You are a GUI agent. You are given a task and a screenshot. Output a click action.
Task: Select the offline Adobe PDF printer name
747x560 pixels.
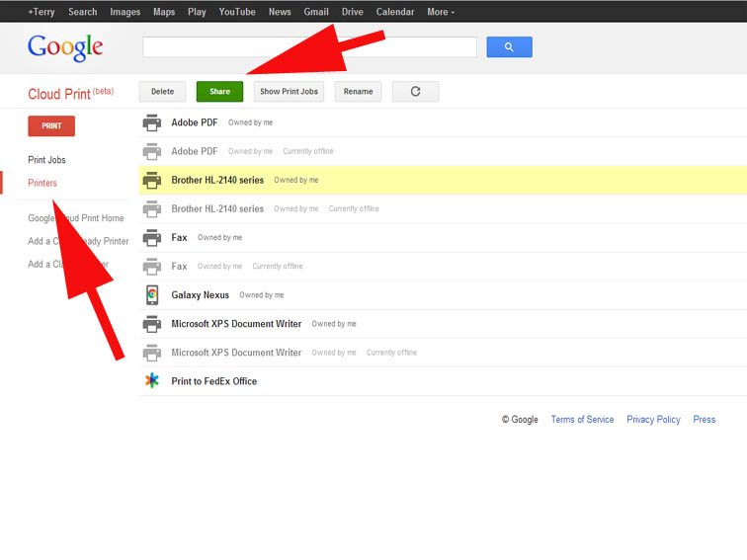195,151
